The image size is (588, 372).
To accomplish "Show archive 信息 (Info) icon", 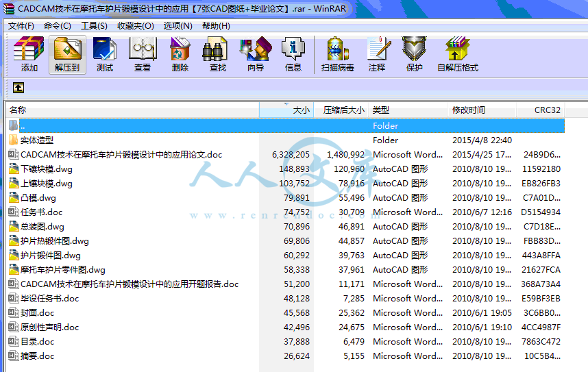I will coord(293,49).
